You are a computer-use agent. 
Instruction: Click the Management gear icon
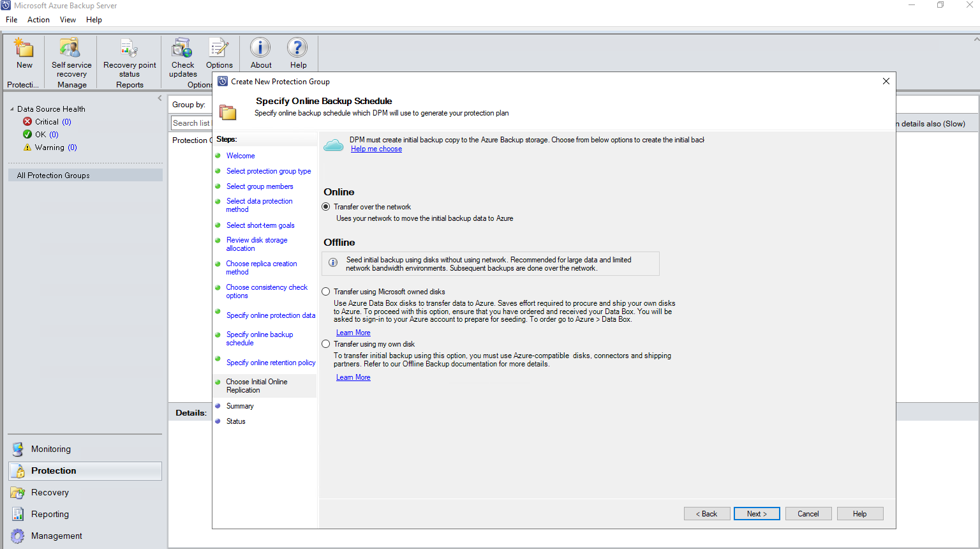tap(18, 536)
